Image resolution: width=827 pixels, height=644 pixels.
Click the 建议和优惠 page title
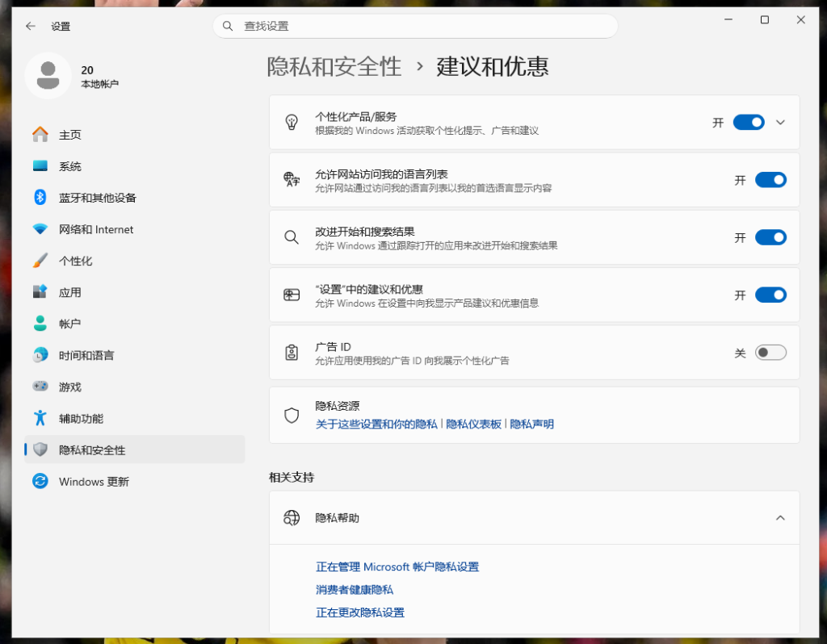[493, 67]
